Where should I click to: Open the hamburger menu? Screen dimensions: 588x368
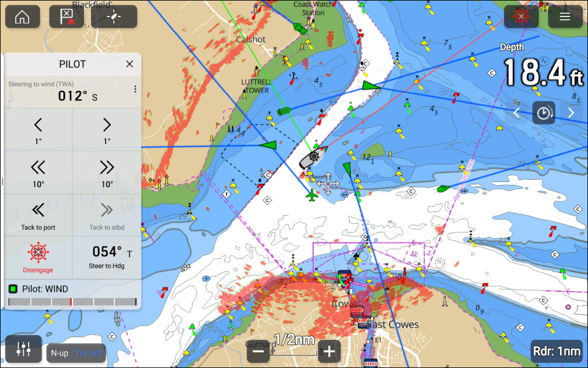coord(565,16)
